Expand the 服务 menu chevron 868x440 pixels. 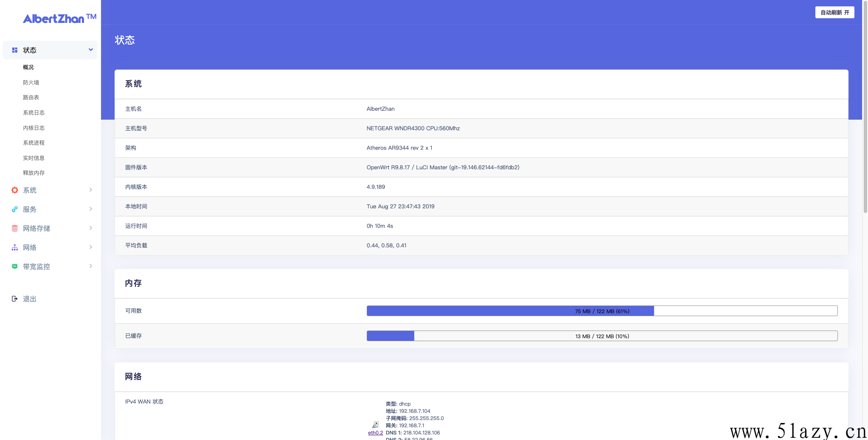click(91, 209)
